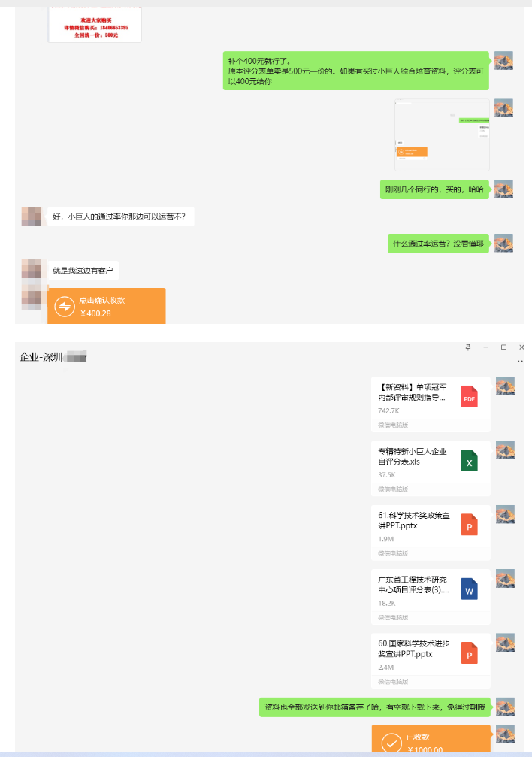Click 点击确认收款 ¥400.28 transfer bubble

(x=107, y=306)
